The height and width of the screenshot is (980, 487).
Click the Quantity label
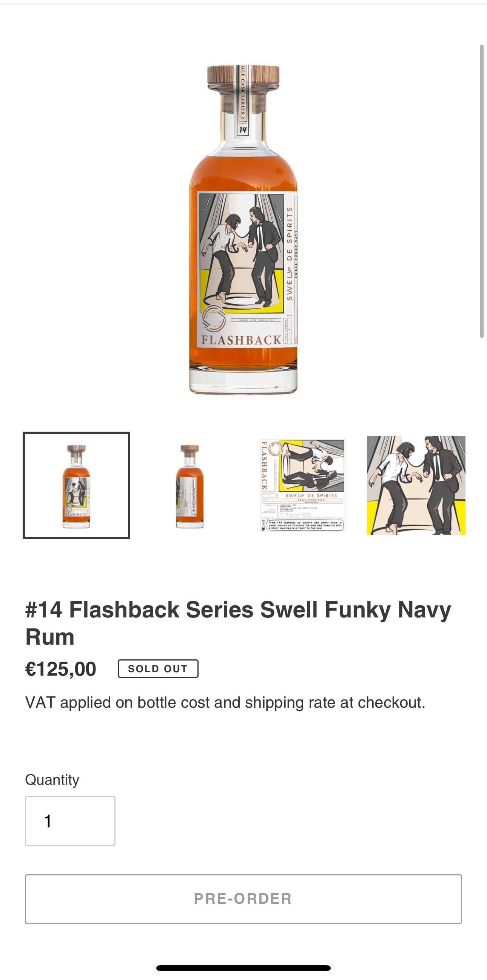tap(52, 779)
